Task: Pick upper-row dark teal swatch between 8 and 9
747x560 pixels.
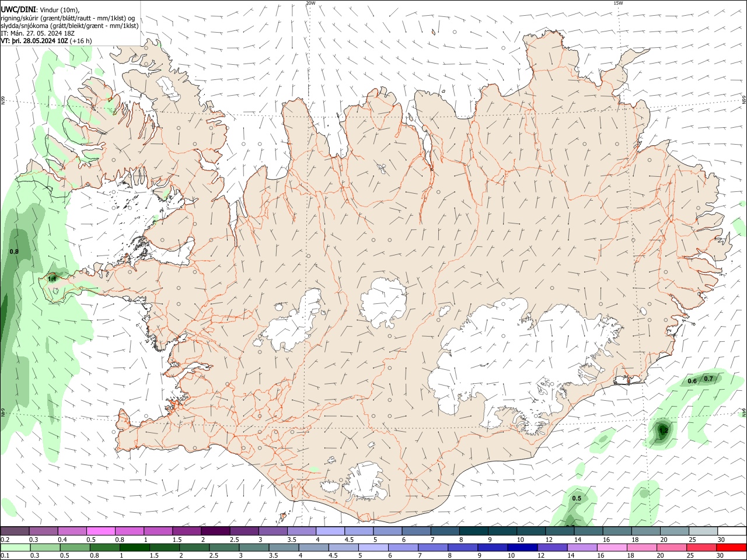Action: click(473, 531)
